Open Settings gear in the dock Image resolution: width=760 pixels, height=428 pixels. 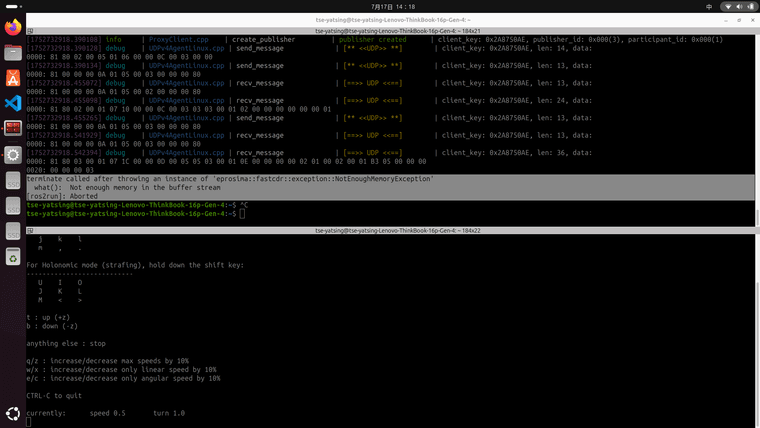(13, 155)
